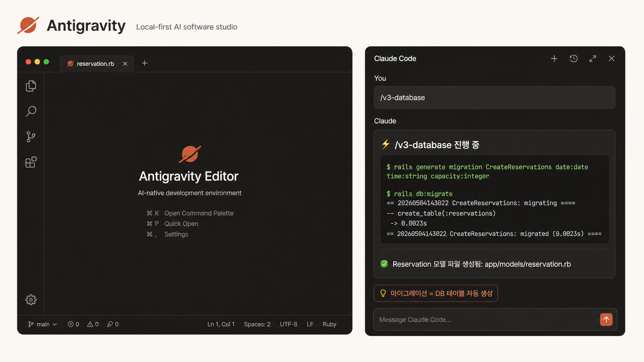Open the main branch dropdown
Screen dimensions: 644x362
[x=42, y=324]
